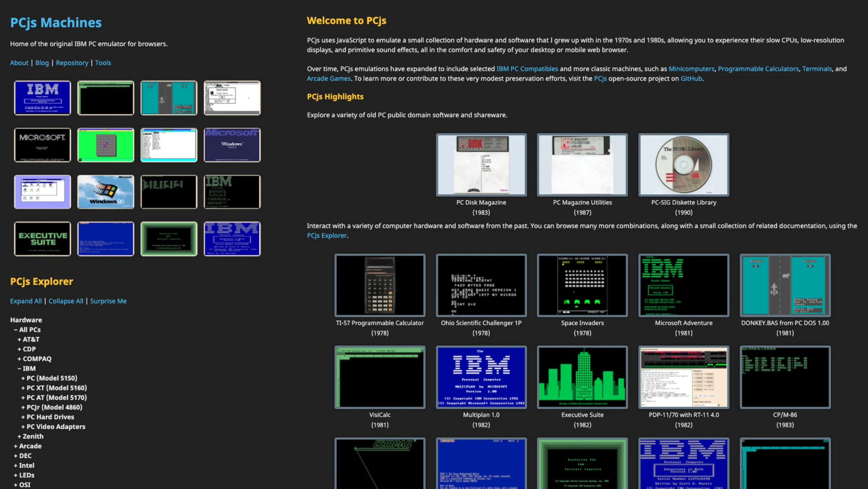Expand the DEC tree node

[x=23, y=456]
